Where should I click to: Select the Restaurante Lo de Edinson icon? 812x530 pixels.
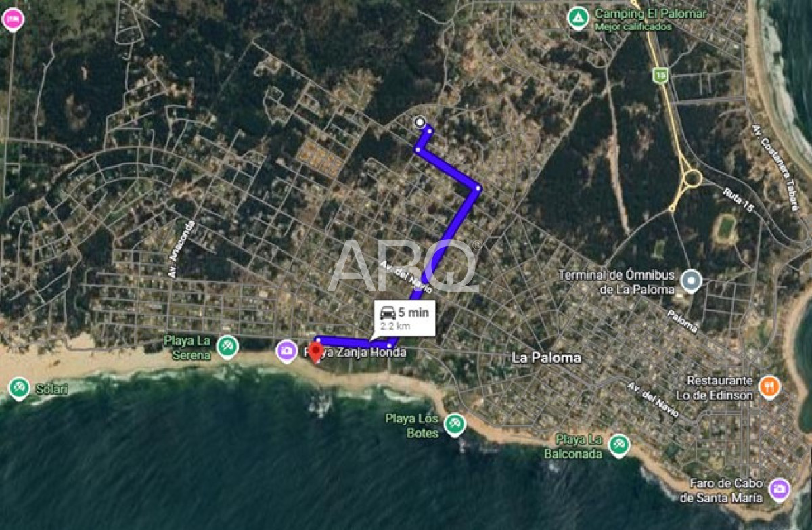769,387
